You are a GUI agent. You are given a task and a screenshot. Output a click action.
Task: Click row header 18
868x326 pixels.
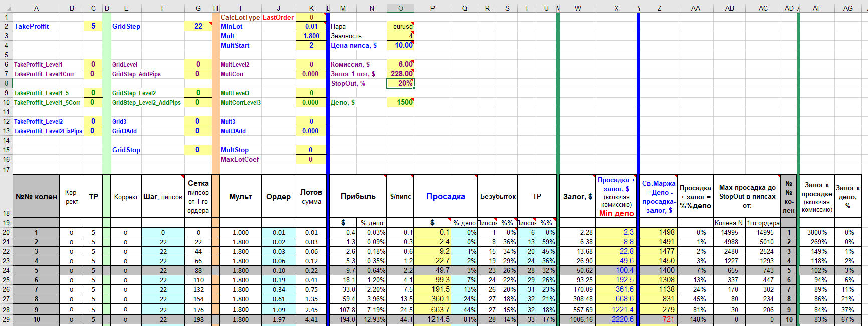pyautogui.click(x=6, y=196)
